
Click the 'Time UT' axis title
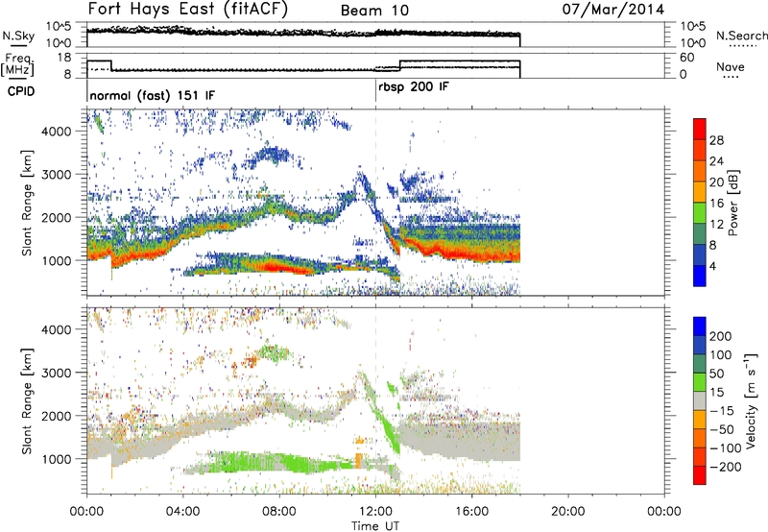pyautogui.click(x=375, y=525)
